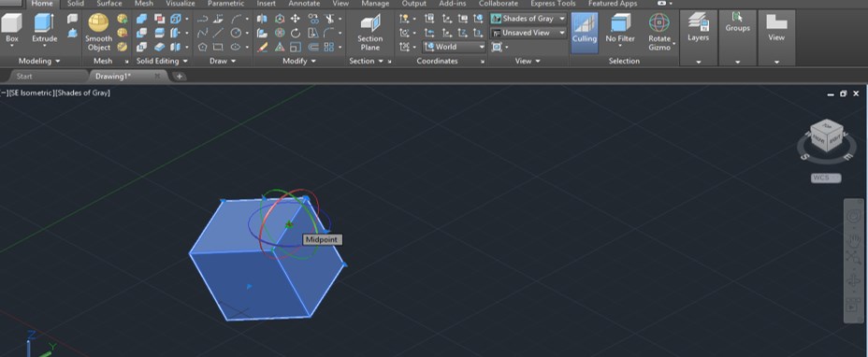Click the pan hand icon in navigation bar
The width and height of the screenshot is (868, 357).
click(x=853, y=240)
